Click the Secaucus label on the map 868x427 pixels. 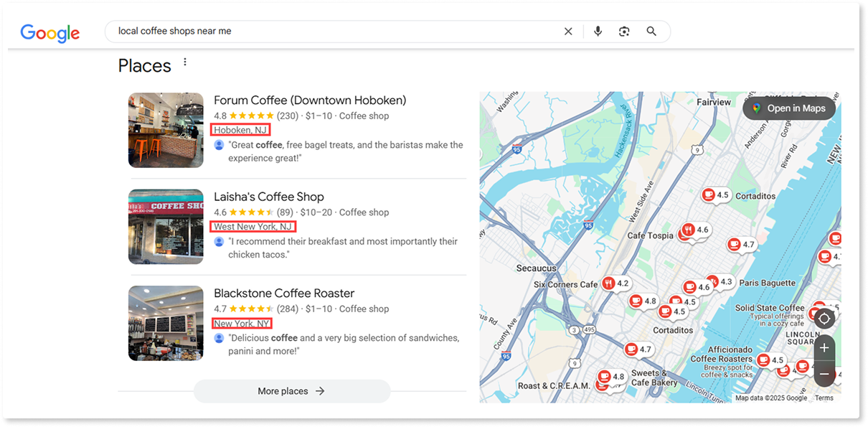537,268
